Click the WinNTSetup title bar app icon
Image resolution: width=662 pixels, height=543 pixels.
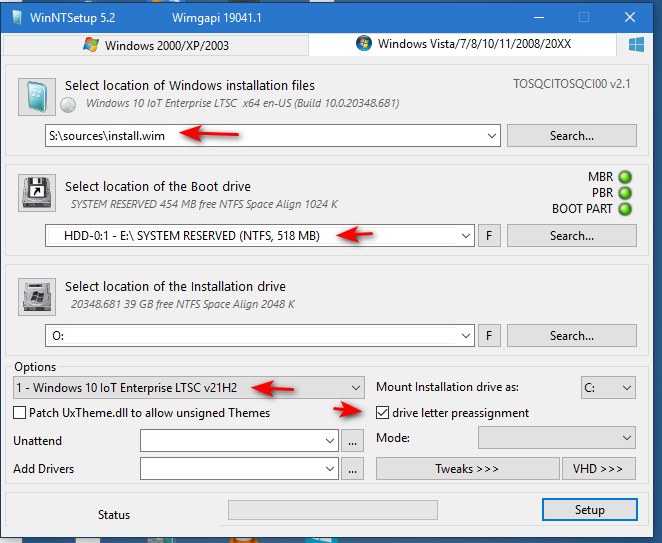(17, 18)
